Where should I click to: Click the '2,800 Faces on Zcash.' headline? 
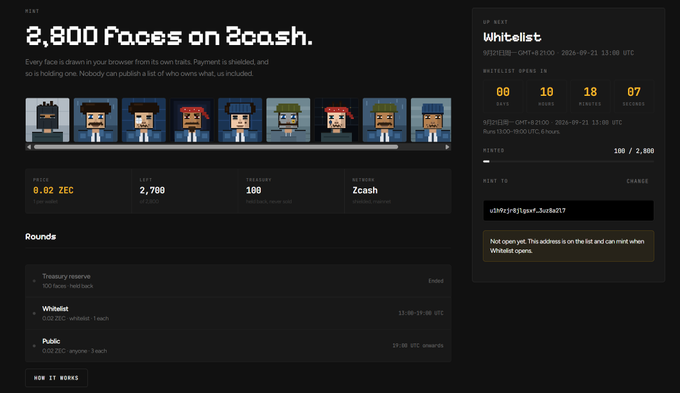tap(169, 36)
